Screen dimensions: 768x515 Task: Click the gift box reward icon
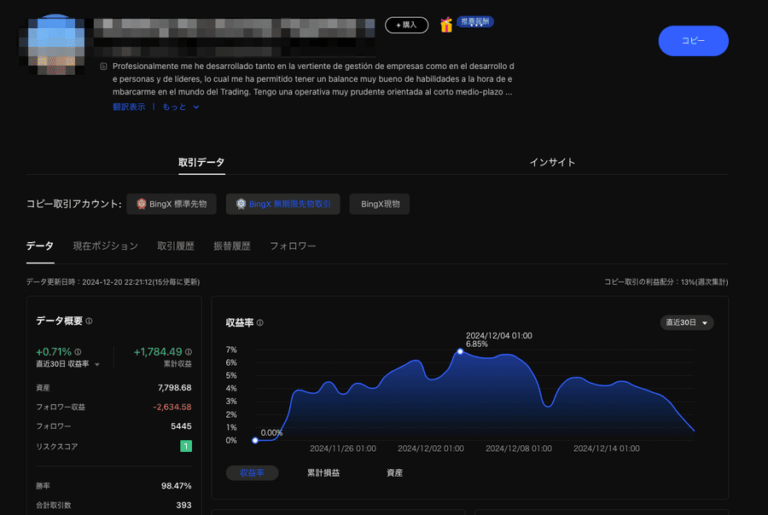pos(446,24)
